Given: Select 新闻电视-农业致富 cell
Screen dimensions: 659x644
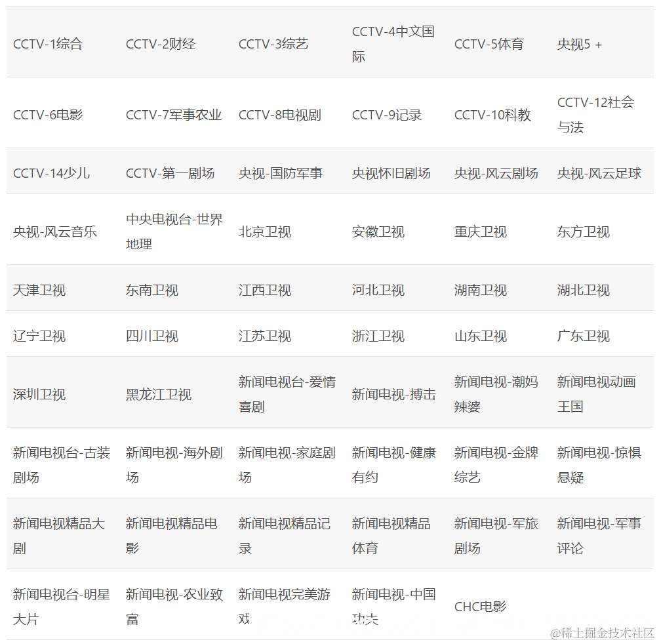Looking at the screenshot, I should pyautogui.click(x=174, y=607).
